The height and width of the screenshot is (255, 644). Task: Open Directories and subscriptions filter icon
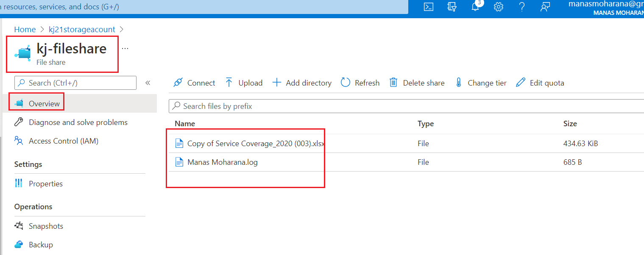click(452, 7)
